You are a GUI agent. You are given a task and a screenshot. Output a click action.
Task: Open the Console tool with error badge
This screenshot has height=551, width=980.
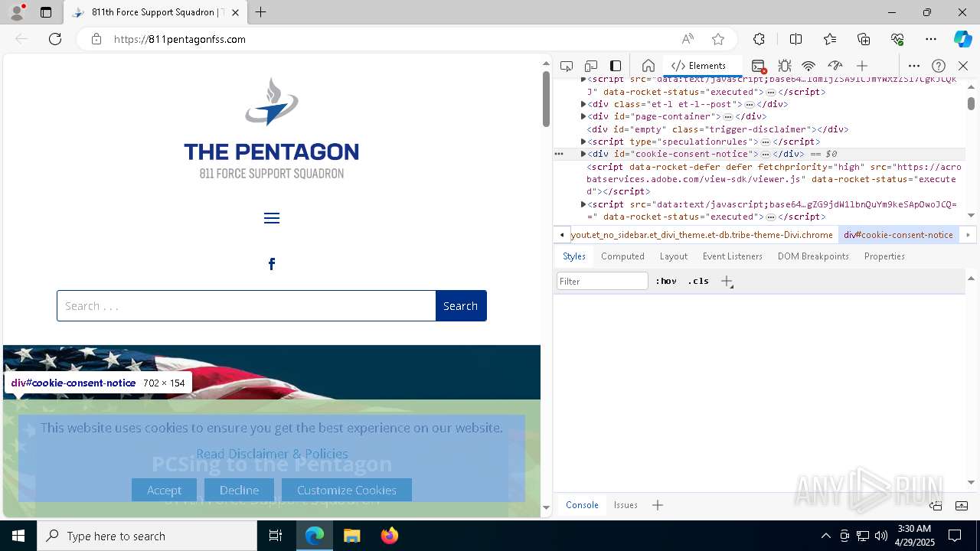[759, 66]
